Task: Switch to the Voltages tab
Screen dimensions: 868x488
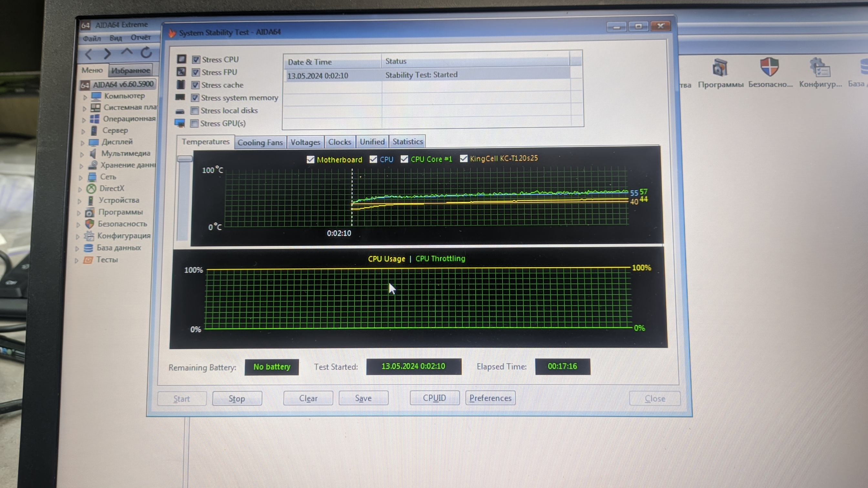Action: [x=305, y=142]
